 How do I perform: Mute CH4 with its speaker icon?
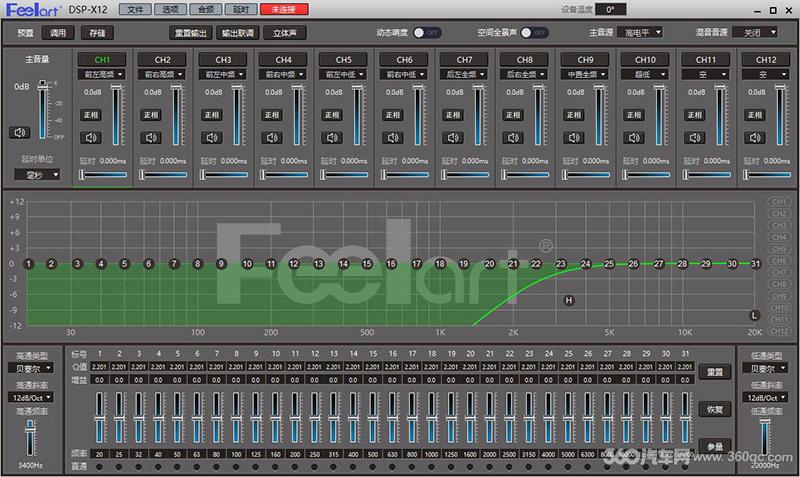coord(272,138)
